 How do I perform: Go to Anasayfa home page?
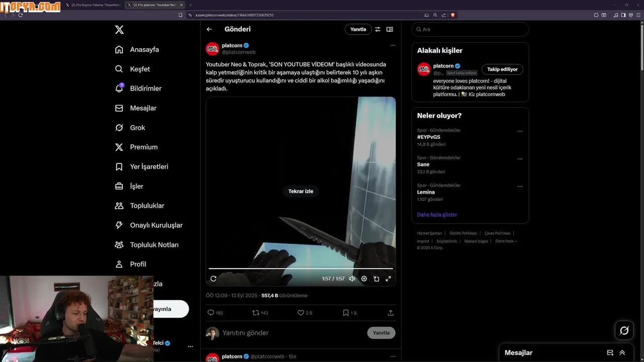tap(137, 49)
